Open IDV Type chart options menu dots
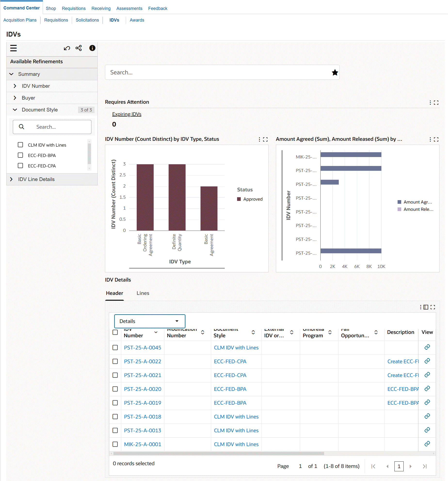The height and width of the screenshot is (481, 448). pos(259,139)
